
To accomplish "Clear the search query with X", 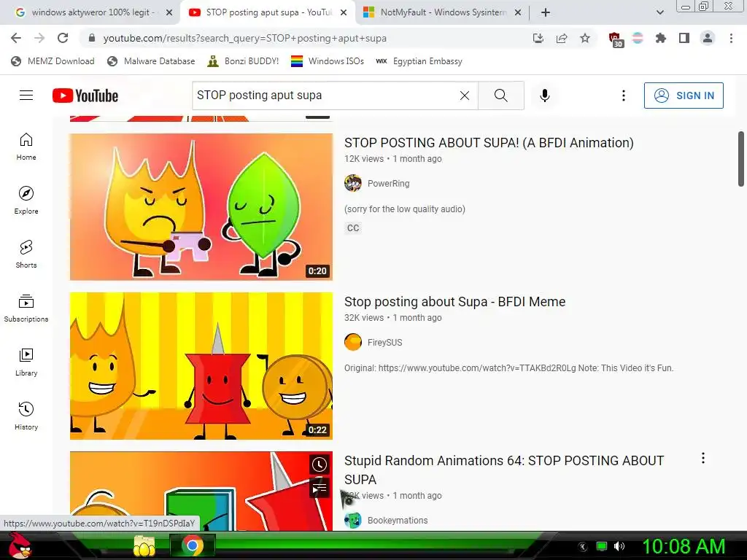I will point(465,96).
